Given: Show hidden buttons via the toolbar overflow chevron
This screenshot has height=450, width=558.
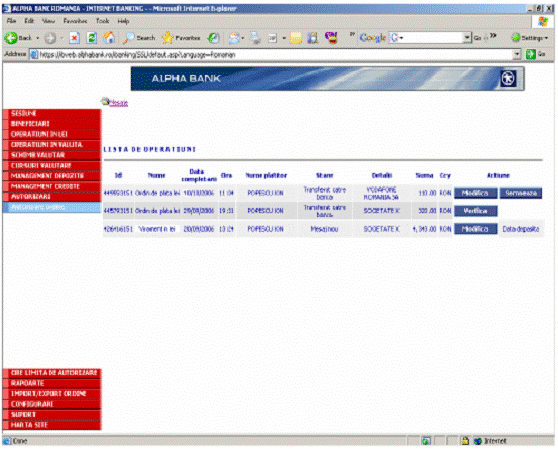Looking at the screenshot, I should [352, 34].
